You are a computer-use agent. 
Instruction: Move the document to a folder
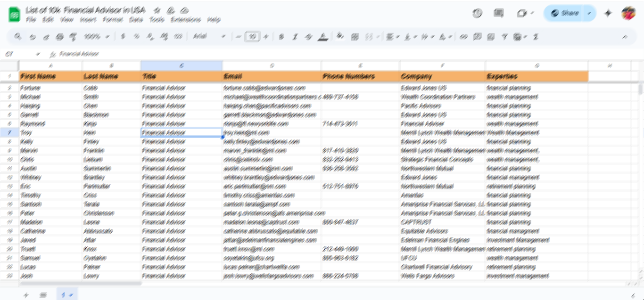(x=171, y=10)
